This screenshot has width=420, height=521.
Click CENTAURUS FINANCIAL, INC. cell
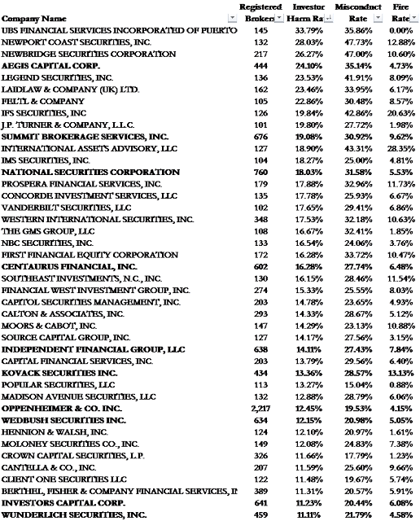[69, 267]
